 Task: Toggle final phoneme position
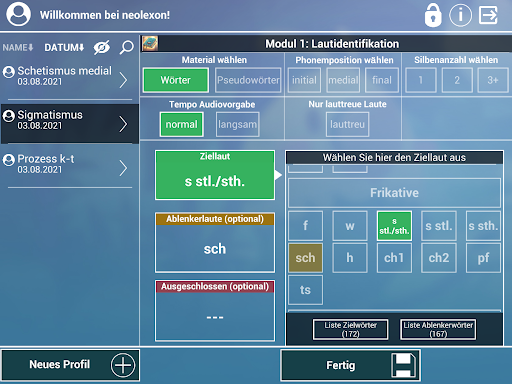click(x=382, y=80)
